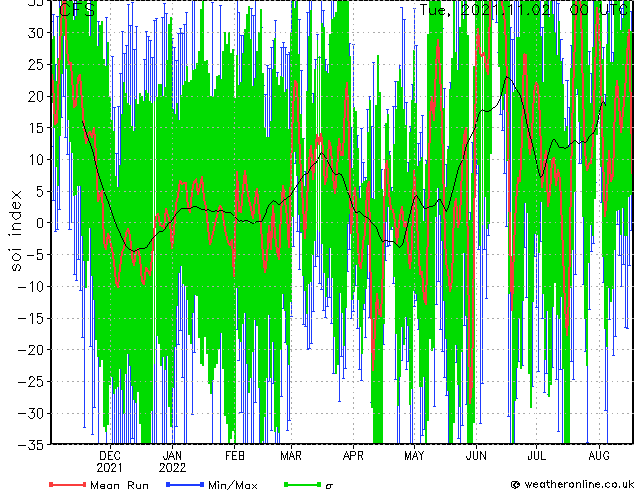Click the y-axis value 5
Viewport: 634px width, 490px height.
(x=39, y=192)
